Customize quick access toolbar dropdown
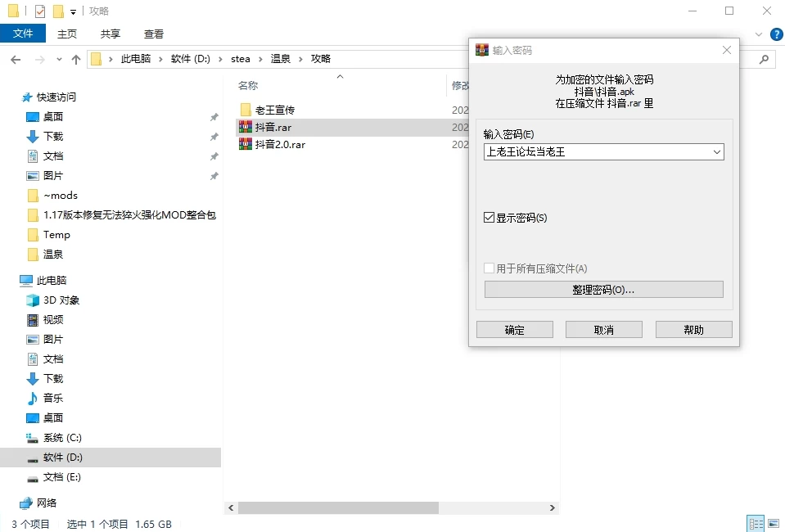 tap(73, 11)
